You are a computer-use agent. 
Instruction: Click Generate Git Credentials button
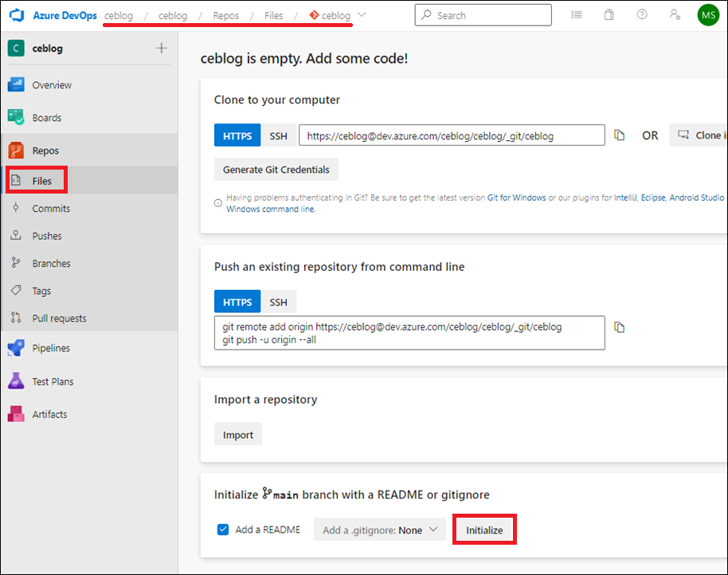click(x=276, y=170)
